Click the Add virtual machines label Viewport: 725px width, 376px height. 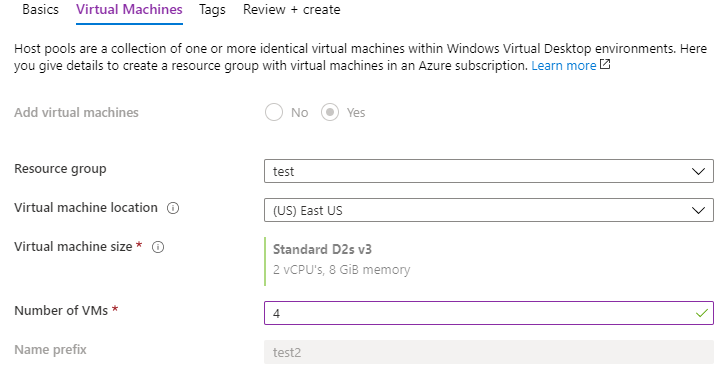76,112
